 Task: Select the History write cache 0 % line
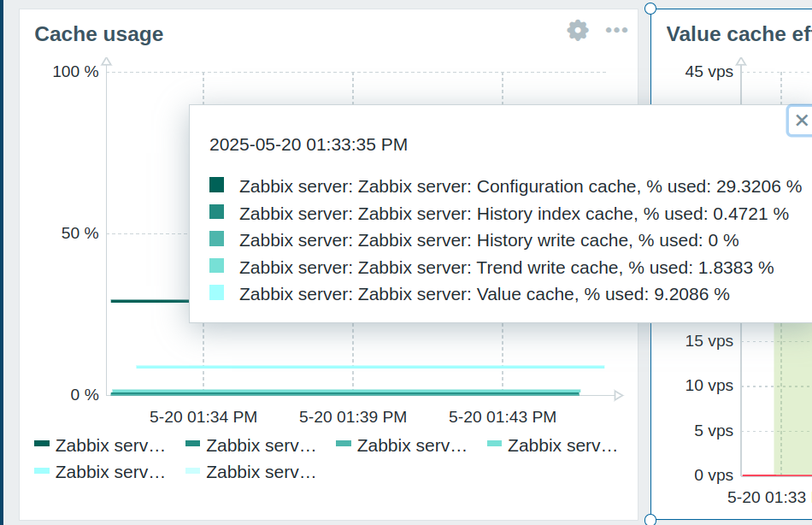pyautogui.click(x=489, y=240)
